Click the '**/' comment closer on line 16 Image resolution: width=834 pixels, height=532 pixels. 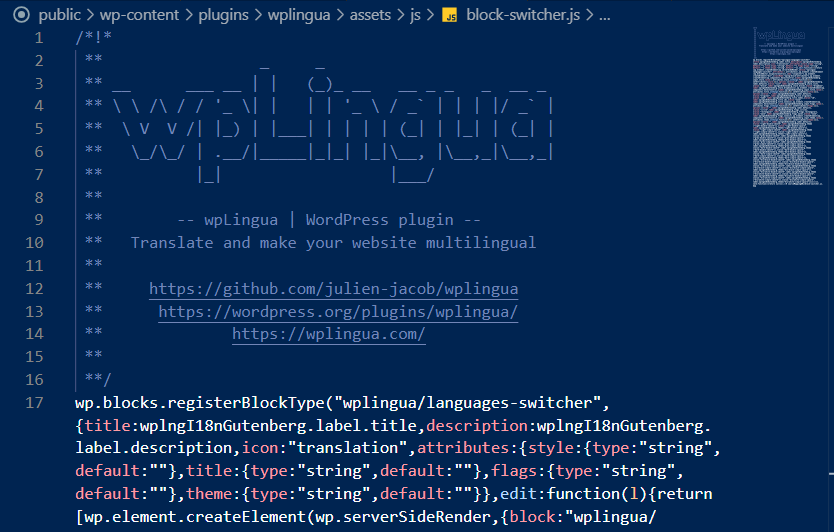[x=98, y=380]
